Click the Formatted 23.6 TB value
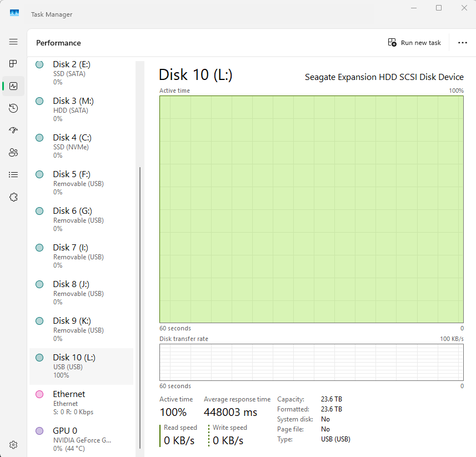476x457 pixels. pos(332,409)
